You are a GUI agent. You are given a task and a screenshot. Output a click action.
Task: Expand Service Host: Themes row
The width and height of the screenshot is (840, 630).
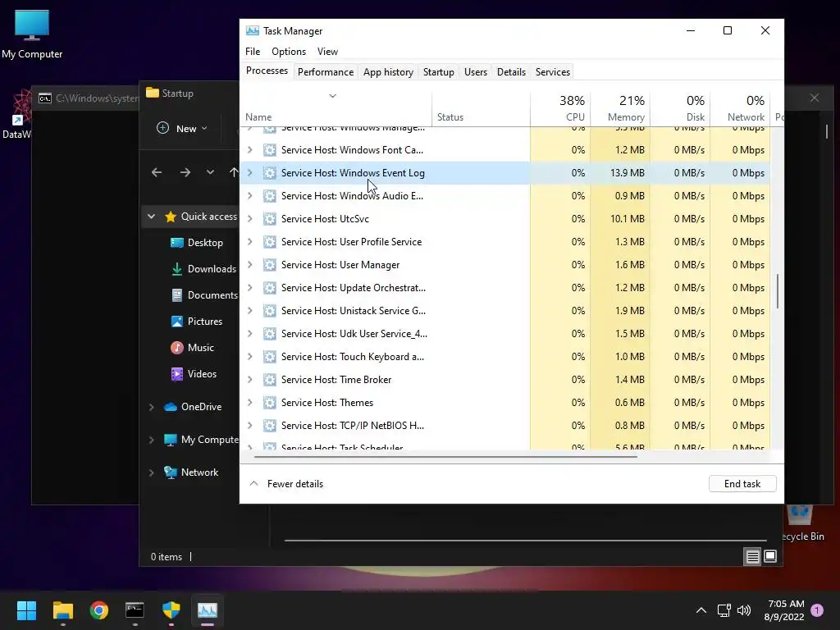pyautogui.click(x=249, y=403)
